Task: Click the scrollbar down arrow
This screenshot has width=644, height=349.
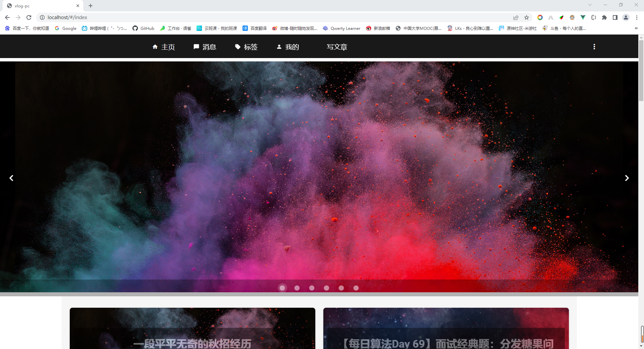Action: 641,346
